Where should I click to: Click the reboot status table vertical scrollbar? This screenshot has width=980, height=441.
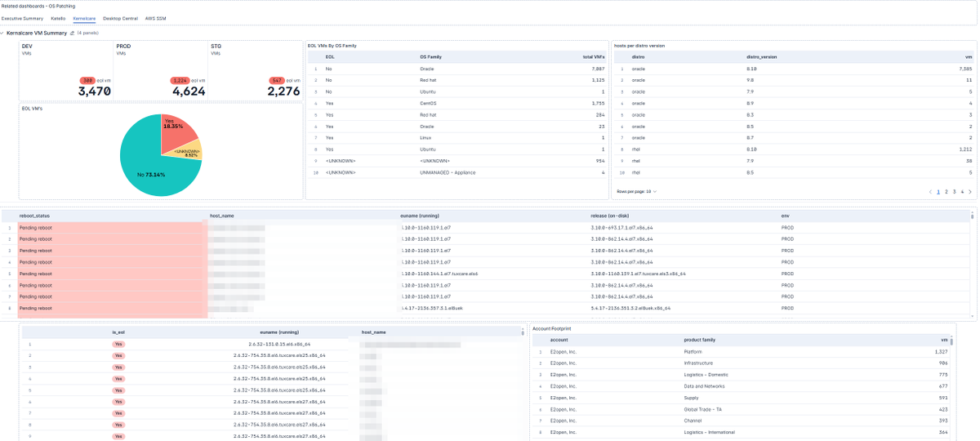click(x=972, y=216)
